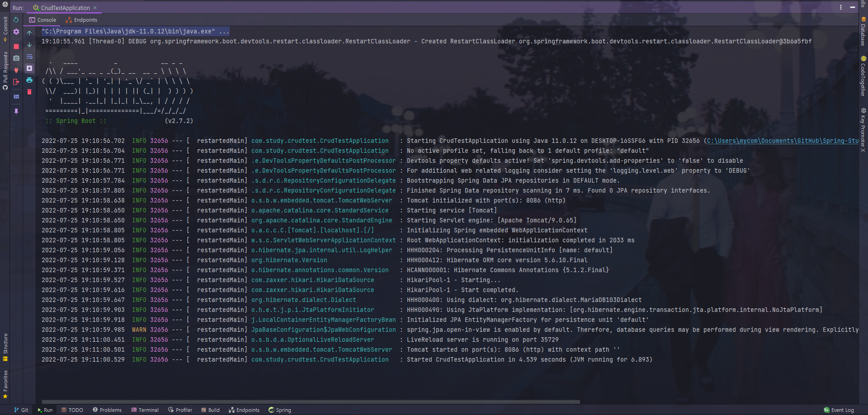
Task: Open the Terminal tool window
Action: tap(145, 410)
